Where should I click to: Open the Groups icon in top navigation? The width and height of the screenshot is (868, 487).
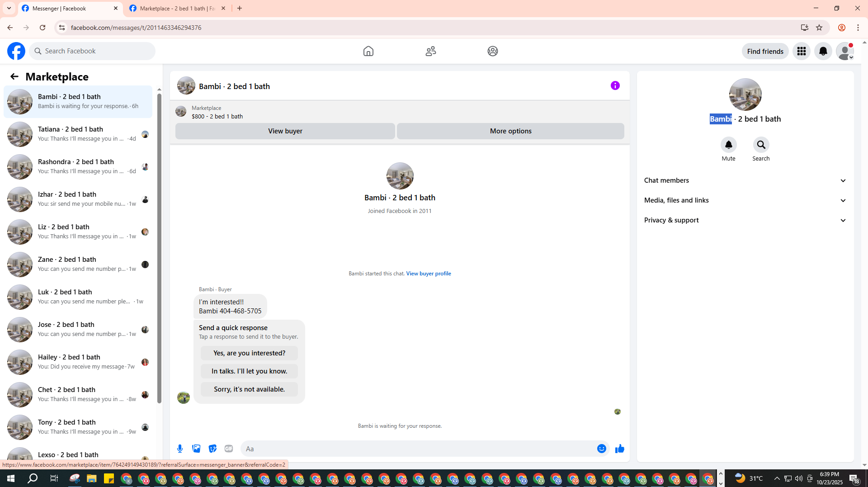tap(493, 51)
